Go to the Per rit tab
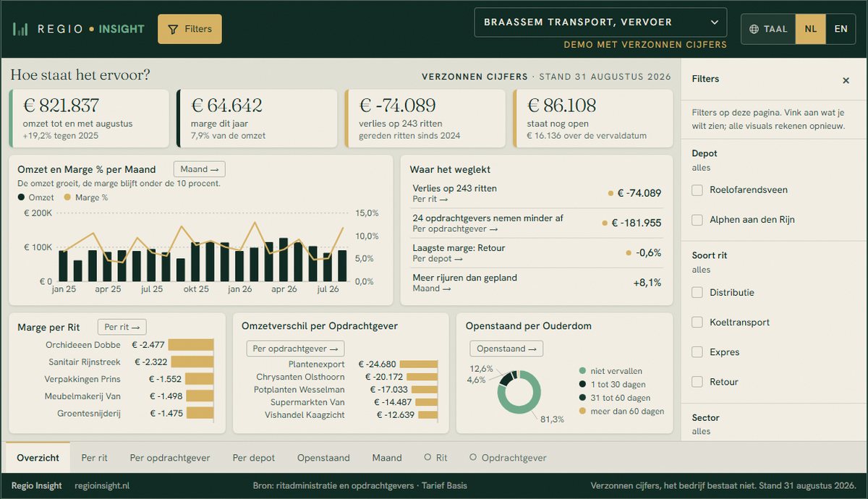 coord(95,458)
